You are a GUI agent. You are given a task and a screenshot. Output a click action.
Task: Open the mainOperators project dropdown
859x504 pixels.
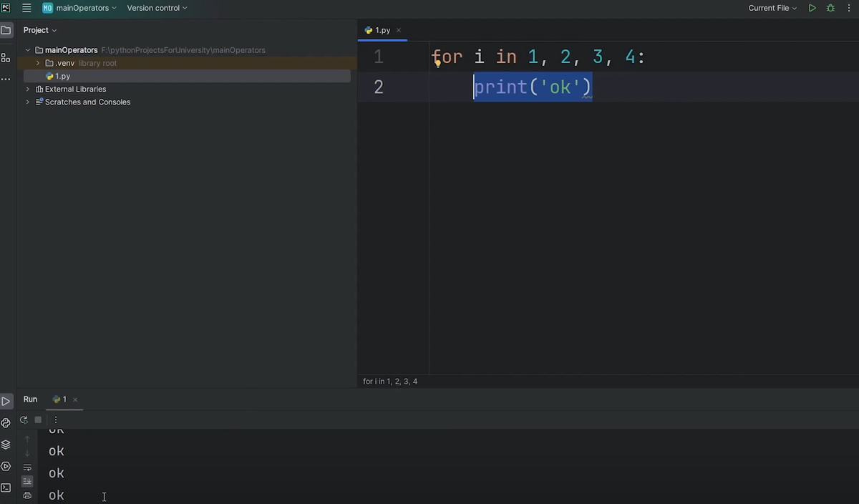[x=79, y=8]
